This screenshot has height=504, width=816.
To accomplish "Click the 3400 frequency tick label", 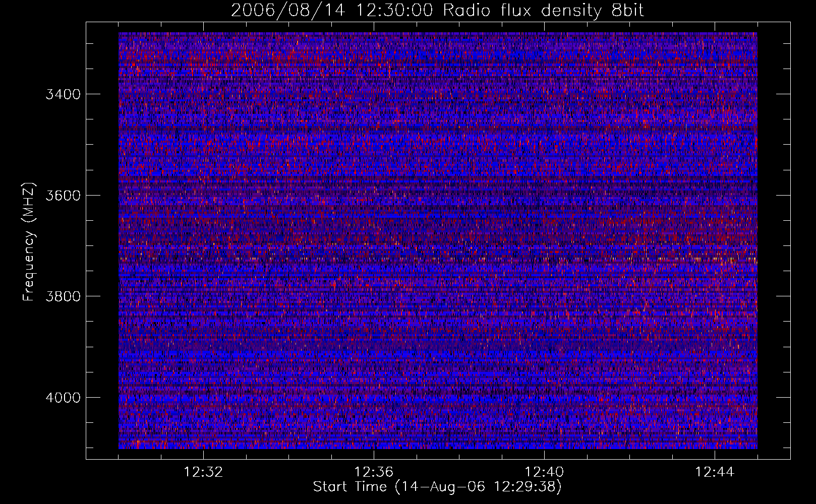I will point(63,94).
